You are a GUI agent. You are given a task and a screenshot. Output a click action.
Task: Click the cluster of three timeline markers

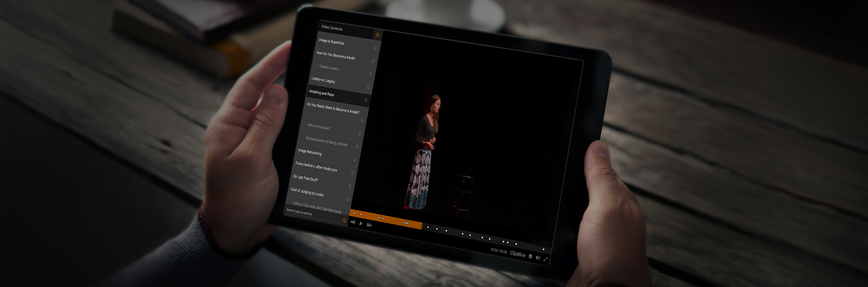tap(406, 223)
